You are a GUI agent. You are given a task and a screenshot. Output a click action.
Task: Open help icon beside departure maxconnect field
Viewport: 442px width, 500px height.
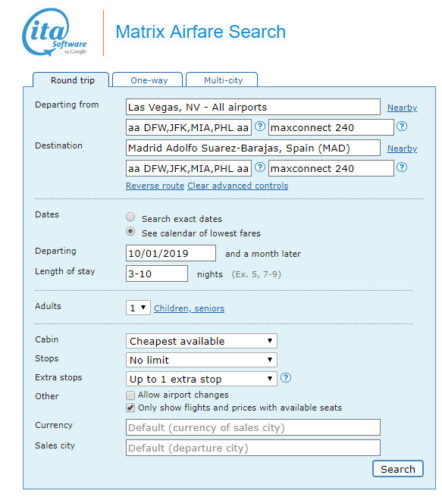402,126
